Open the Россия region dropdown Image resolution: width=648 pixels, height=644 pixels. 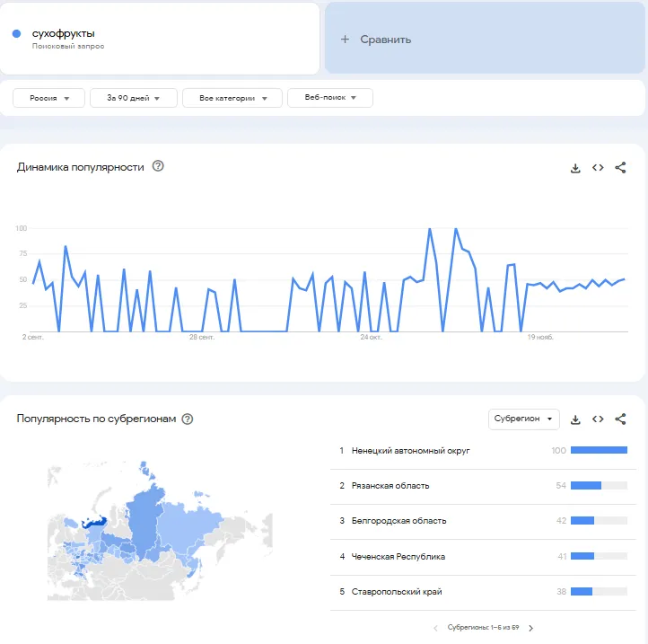[x=48, y=98]
